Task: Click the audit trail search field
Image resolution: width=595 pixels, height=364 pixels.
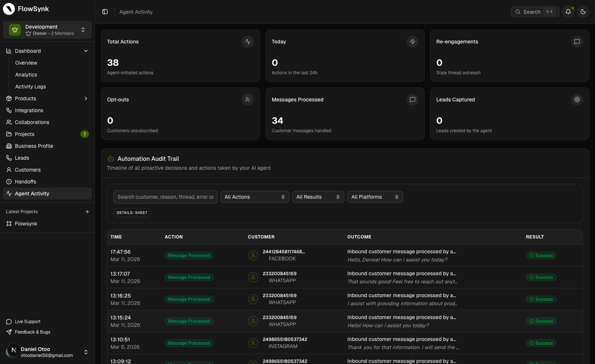Action: coord(165,197)
